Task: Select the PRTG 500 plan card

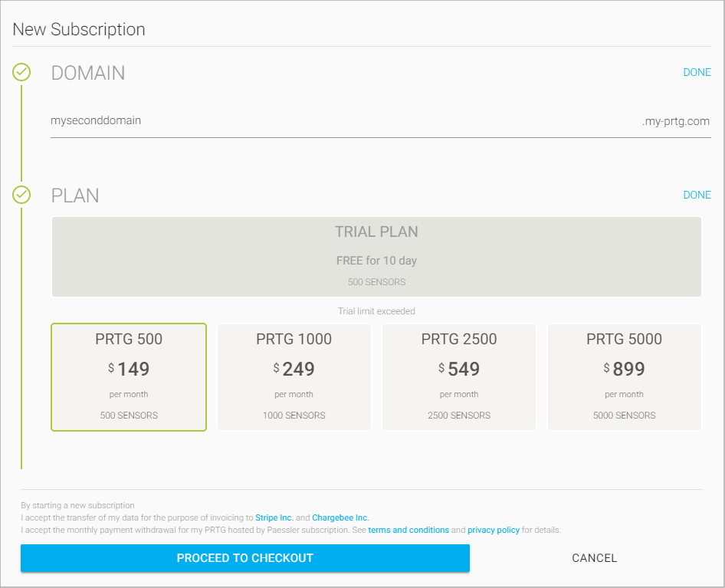Action: pos(129,377)
